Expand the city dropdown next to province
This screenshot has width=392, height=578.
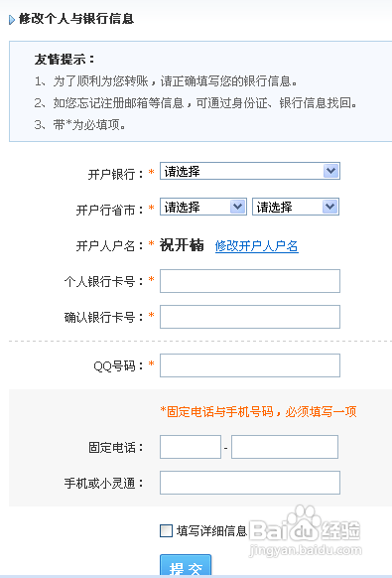pos(296,207)
